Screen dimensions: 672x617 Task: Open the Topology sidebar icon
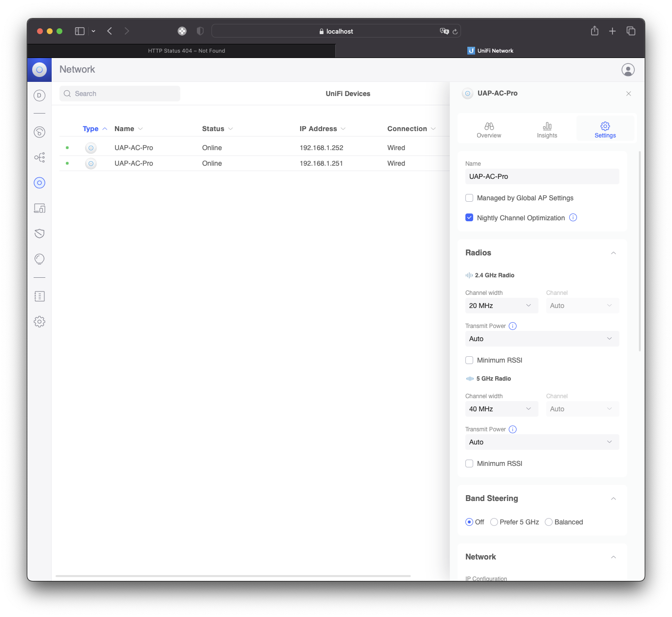click(x=39, y=157)
